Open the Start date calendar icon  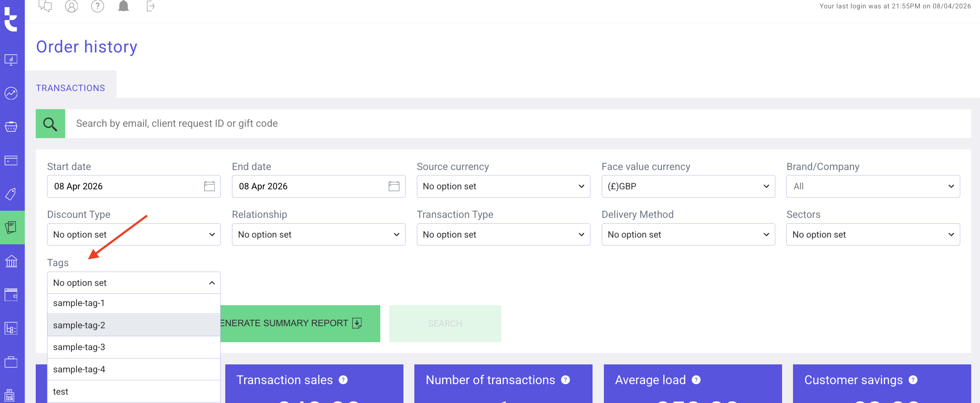[x=209, y=186]
